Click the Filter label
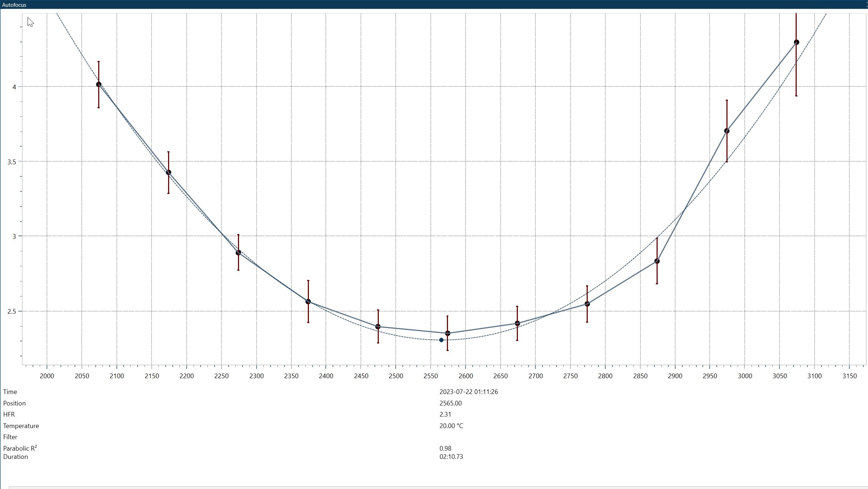Viewport: 868px width, 489px height. click(10, 437)
